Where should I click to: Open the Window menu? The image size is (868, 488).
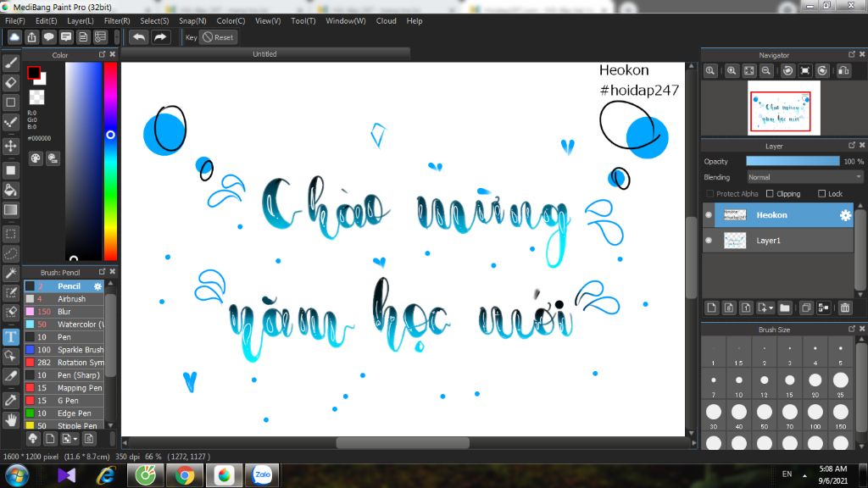pyautogui.click(x=346, y=21)
